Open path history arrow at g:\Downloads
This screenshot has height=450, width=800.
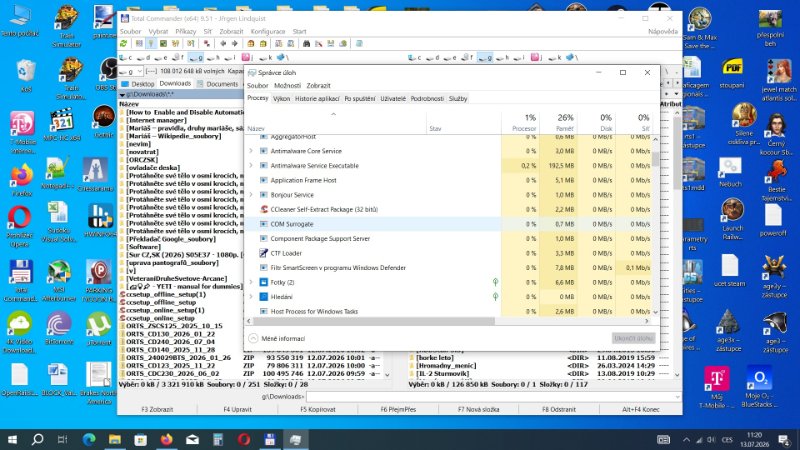point(122,95)
